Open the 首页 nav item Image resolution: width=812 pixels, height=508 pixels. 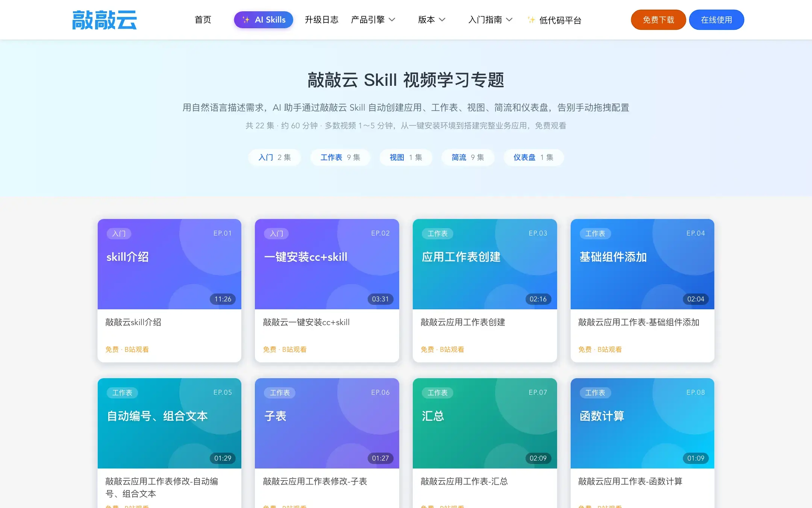click(x=203, y=20)
